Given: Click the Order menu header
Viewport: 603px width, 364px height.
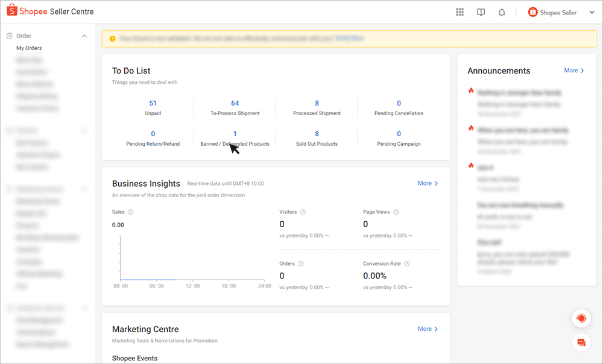Looking at the screenshot, I should 23,36.
